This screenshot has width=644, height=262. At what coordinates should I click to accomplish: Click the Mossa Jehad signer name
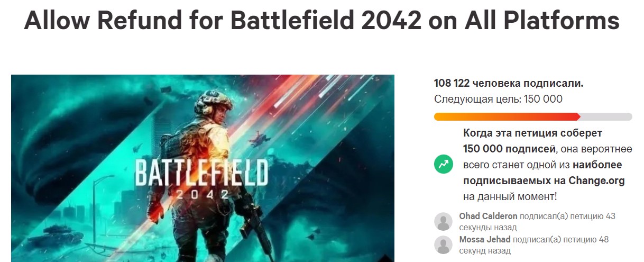[x=485, y=239]
